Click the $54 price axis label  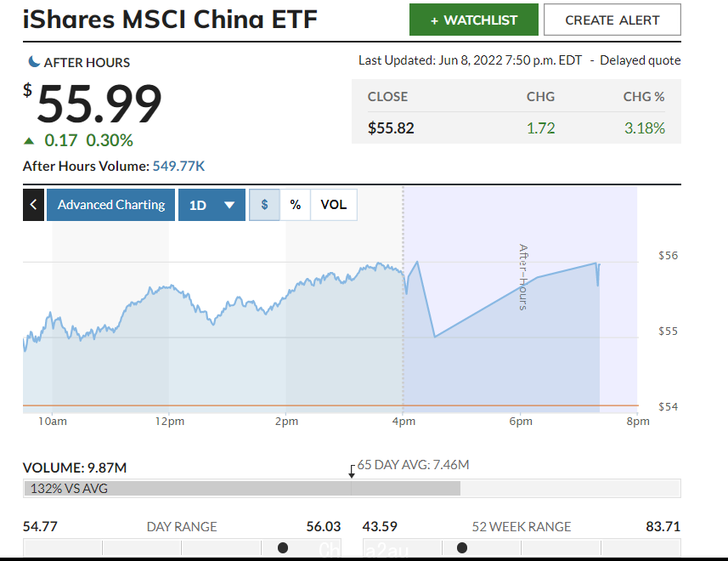pos(668,407)
